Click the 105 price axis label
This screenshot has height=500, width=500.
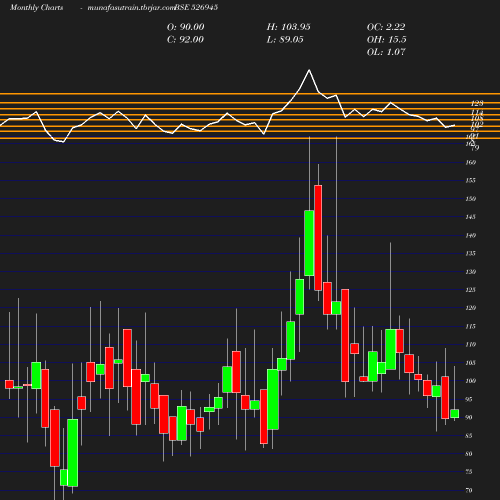pyautogui.click(x=471, y=363)
